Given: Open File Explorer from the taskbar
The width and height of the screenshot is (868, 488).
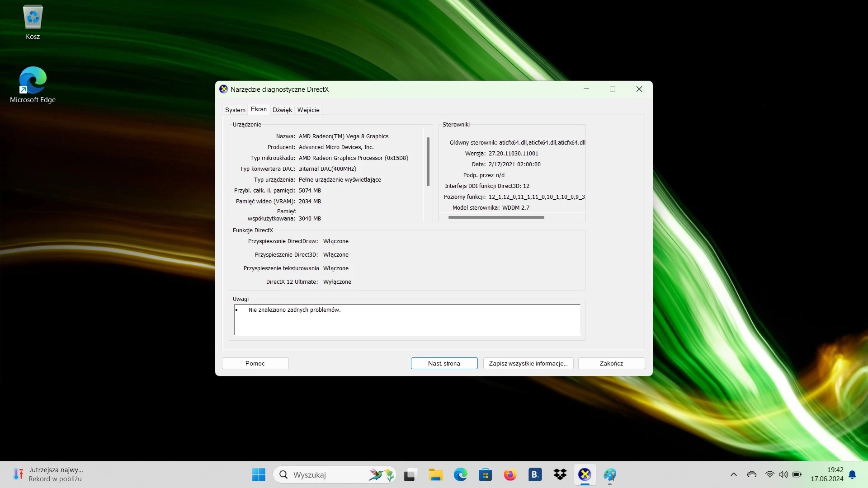Looking at the screenshot, I should point(435,475).
